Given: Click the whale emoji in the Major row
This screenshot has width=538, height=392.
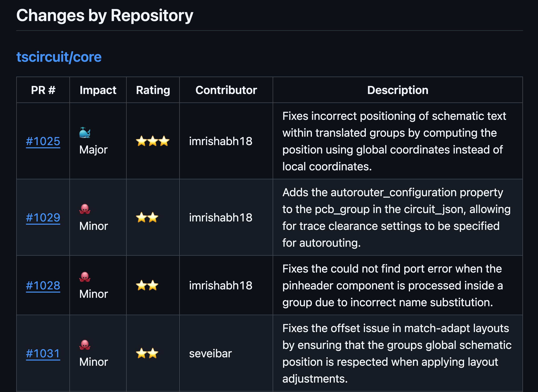Looking at the screenshot, I should [x=85, y=133].
